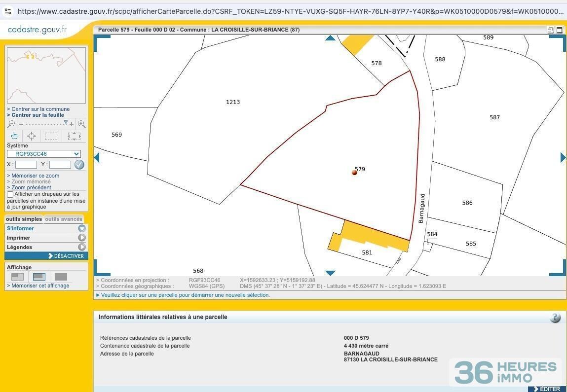This screenshot has height=392, width=567.
Task: Switch to the full-map display layout
Action: (x=61, y=277)
